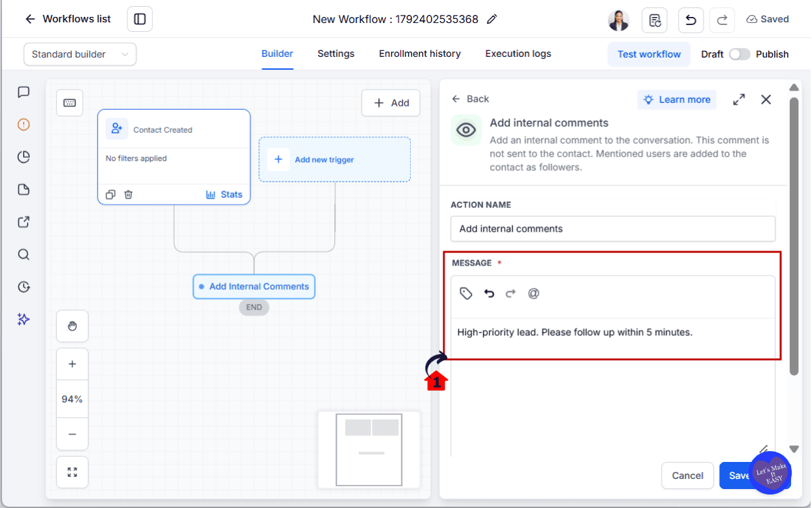
Task: Open the search sidebar icon
Action: pos(24,255)
